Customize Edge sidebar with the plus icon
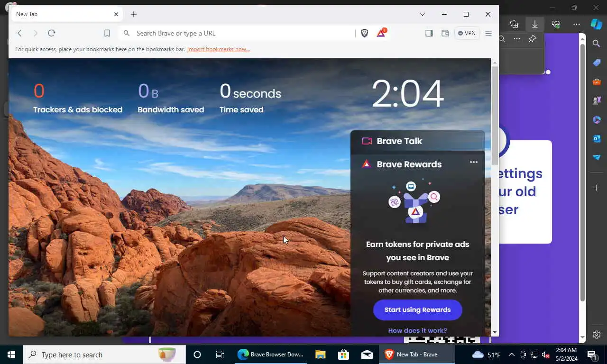607x364 pixels. (597, 188)
